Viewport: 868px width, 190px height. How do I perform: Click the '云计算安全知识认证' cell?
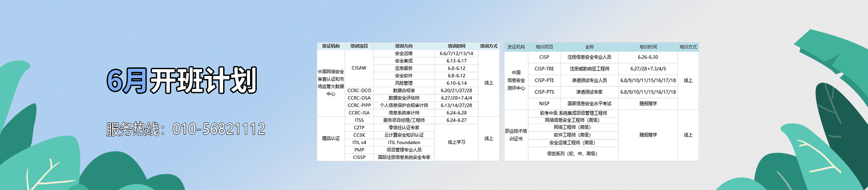[x=404, y=135]
